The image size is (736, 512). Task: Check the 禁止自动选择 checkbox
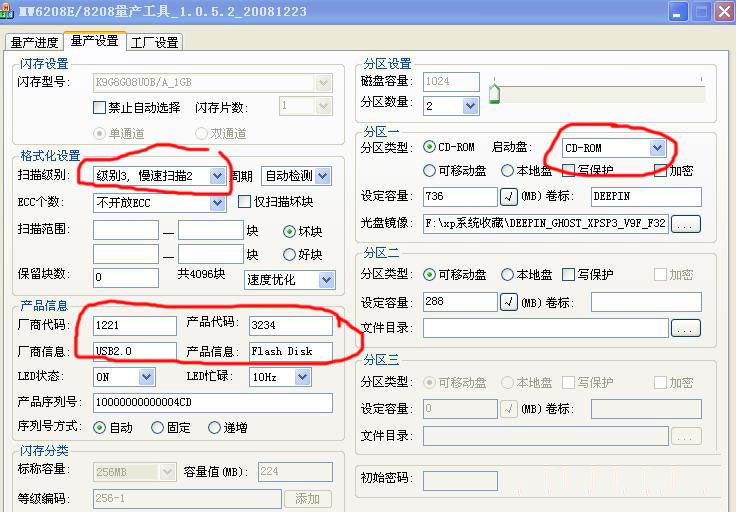100,107
